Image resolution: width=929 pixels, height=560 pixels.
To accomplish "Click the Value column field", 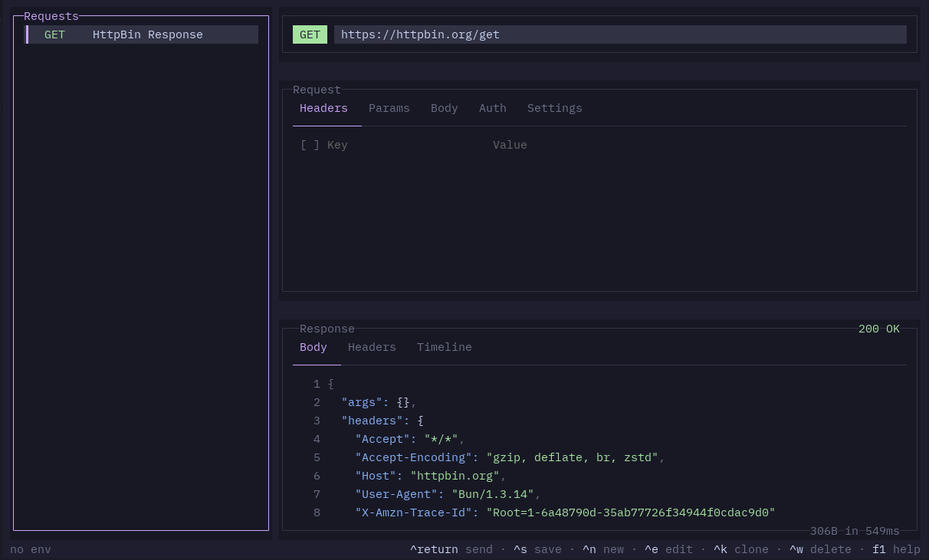I will 510,145.
